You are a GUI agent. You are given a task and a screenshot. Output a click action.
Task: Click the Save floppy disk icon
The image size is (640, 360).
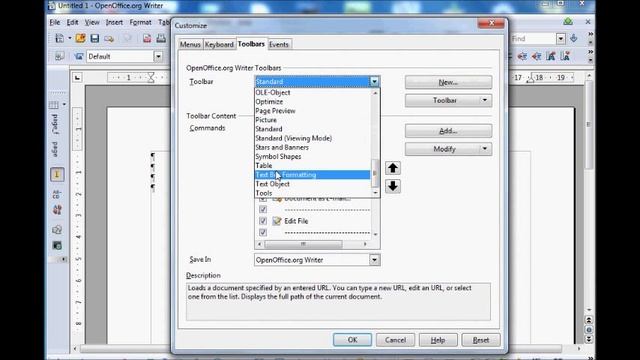(95, 38)
